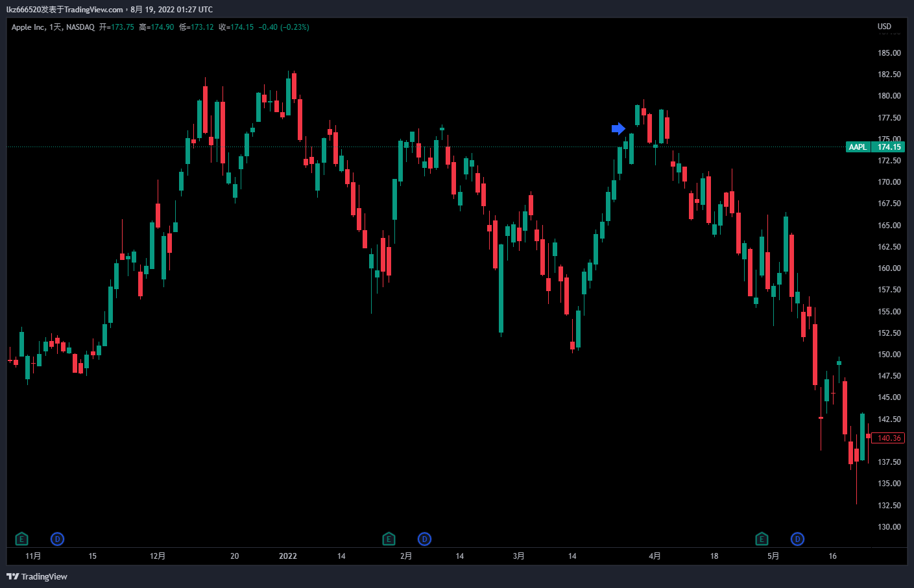Click the 137.50 price axis label
Screen dimensions: 914x588
(889, 462)
